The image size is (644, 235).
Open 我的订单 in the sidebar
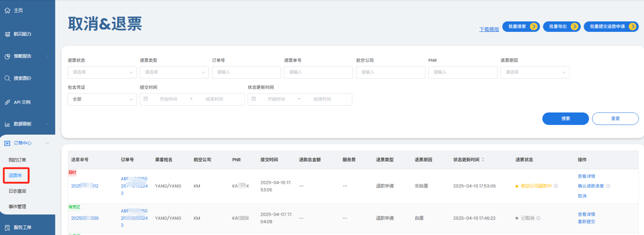(x=17, y=160)
